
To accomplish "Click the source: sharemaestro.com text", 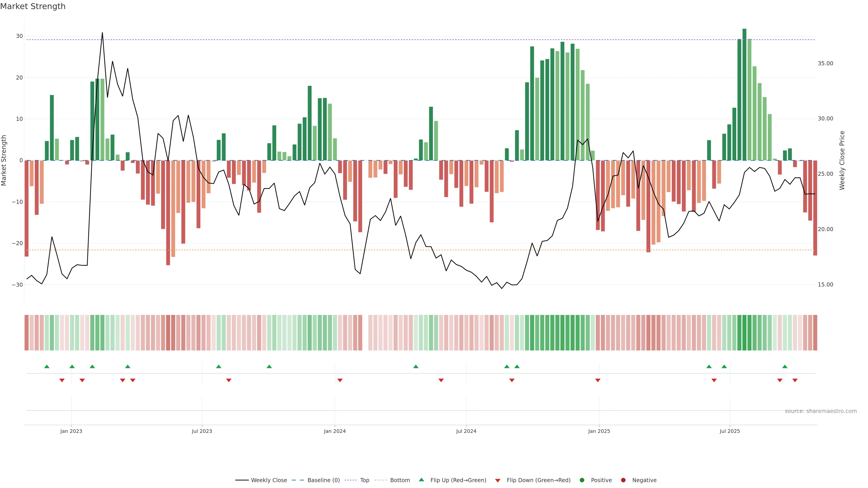I will (821, 411).
